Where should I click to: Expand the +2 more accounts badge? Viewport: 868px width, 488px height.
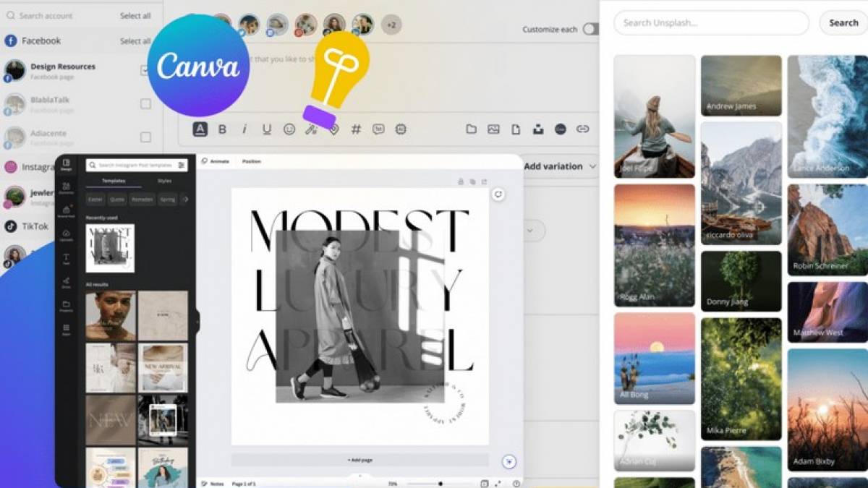click(x=391, y=25)
